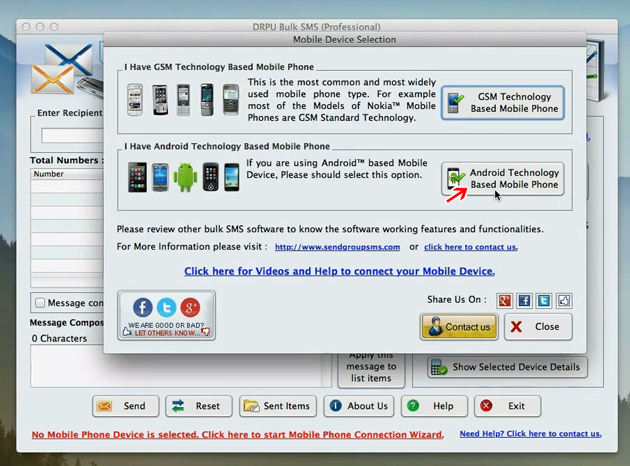Choose Android Technology Based Mobile Phone button
This screenshot has height=466, width=630.
[x=503, y=179]
